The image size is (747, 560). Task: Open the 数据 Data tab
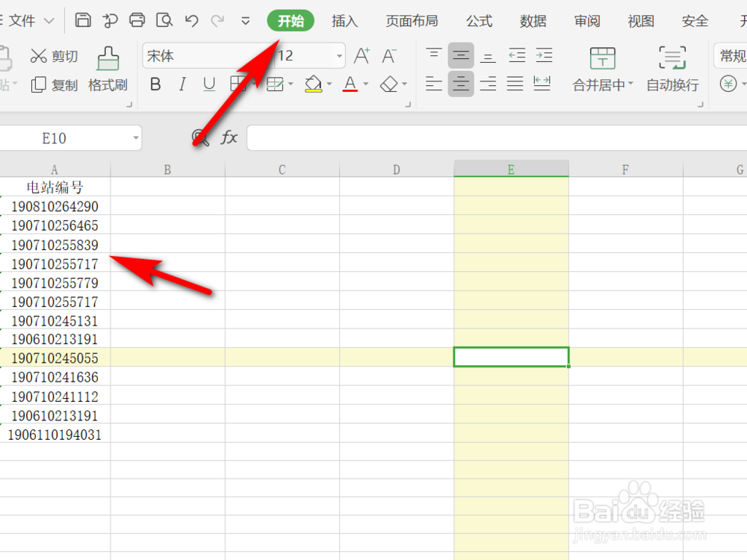click(533, 21)
